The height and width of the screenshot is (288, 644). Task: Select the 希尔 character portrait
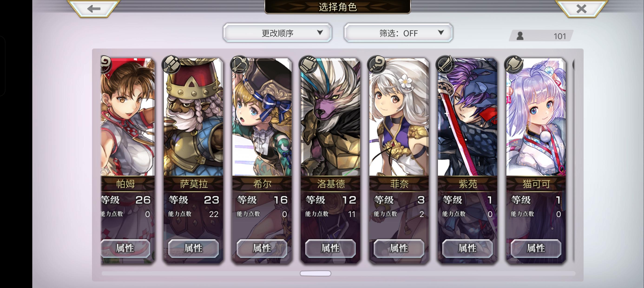point(262,117)
